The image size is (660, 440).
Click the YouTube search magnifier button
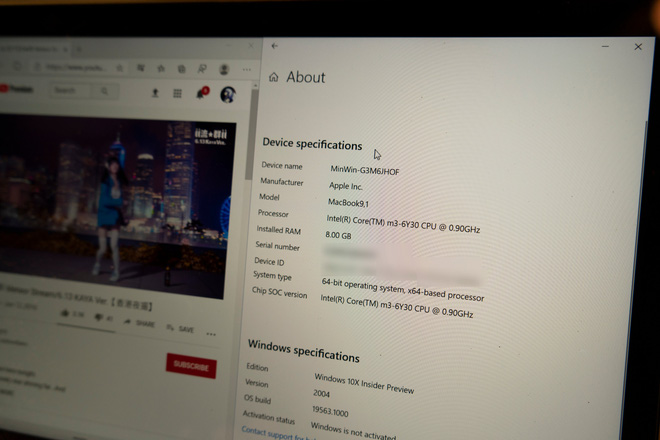104,91
